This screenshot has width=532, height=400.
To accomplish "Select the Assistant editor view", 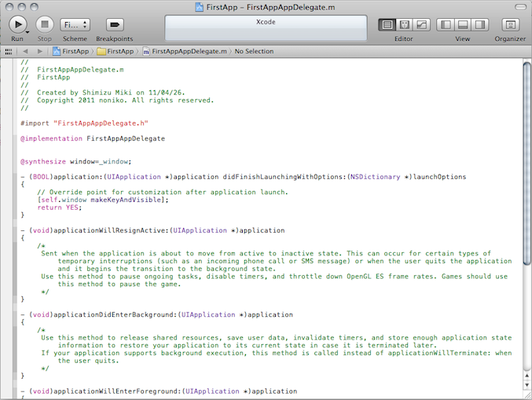I will [404, 25].
